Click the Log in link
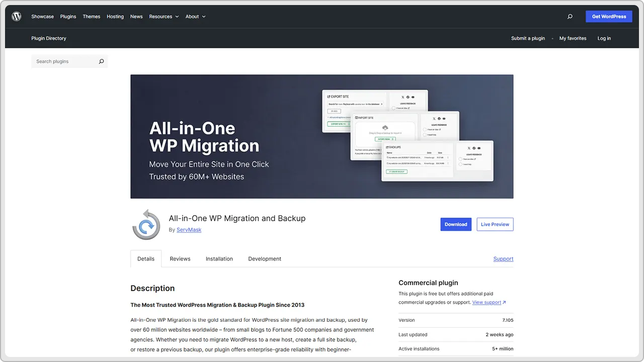The image size is (644, 362). 604,38
